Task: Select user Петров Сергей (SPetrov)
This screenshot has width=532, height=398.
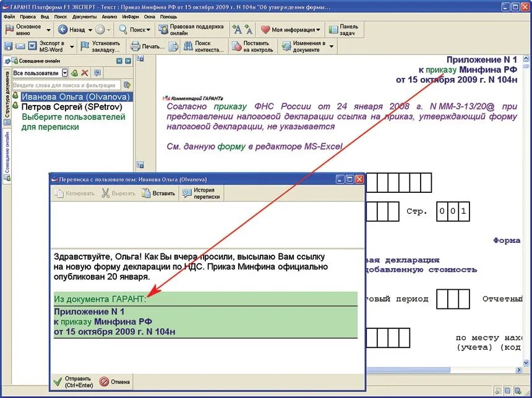Action: tap(72, 107)
